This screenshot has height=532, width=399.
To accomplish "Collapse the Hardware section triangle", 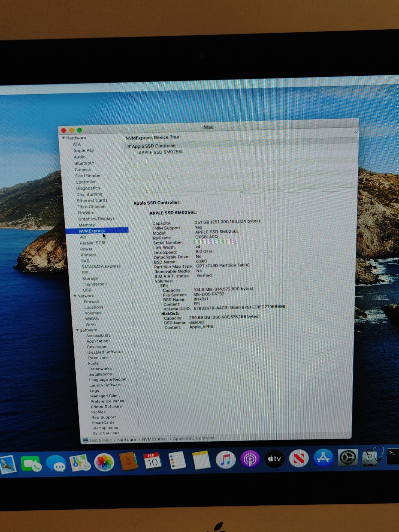I will click(63, 138).
